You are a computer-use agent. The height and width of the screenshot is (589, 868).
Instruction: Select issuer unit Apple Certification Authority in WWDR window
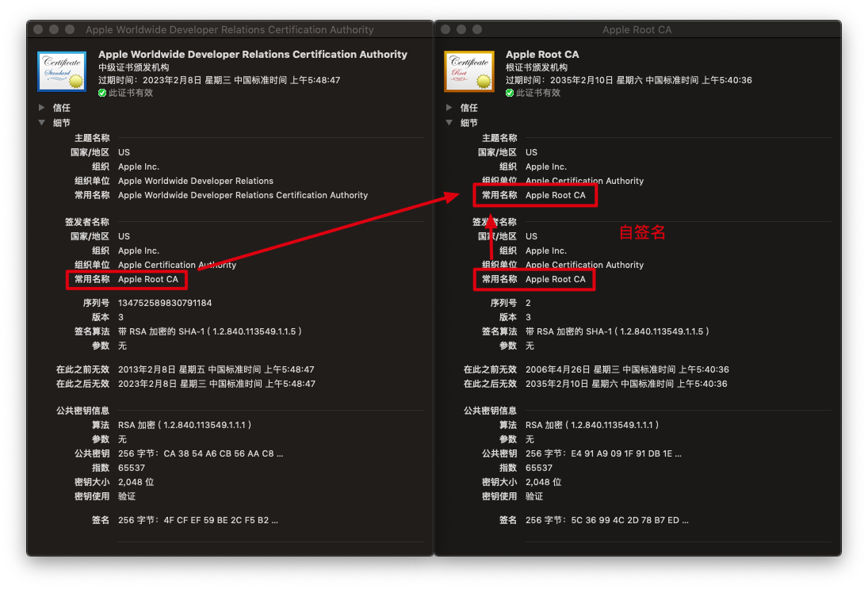177,265
